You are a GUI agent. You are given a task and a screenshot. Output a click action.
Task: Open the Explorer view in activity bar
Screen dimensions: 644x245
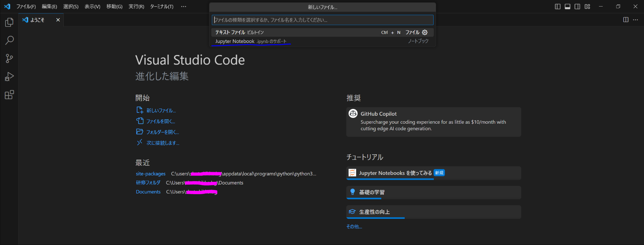[x=9, y=22]
